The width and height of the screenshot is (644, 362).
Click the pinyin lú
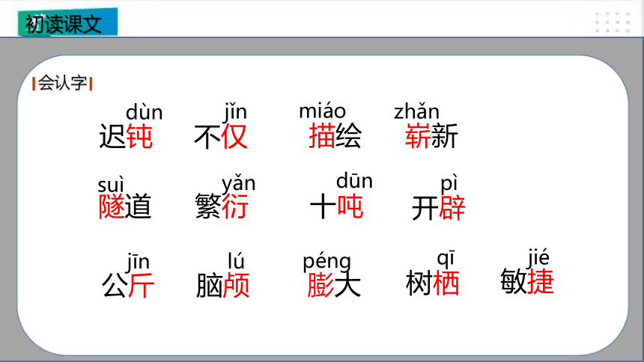(236, 260)
